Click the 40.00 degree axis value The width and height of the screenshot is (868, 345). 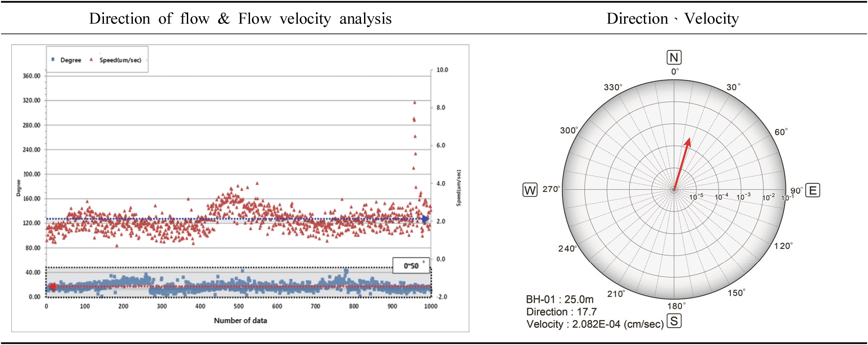click(x=32, y=272)
